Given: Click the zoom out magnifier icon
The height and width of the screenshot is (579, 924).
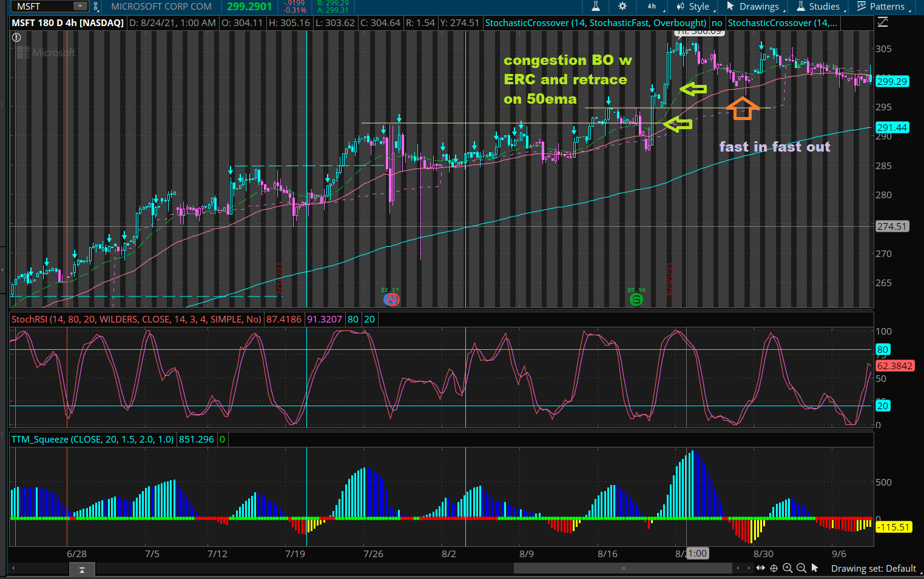Looking at the screenshot, I should 801,568.
